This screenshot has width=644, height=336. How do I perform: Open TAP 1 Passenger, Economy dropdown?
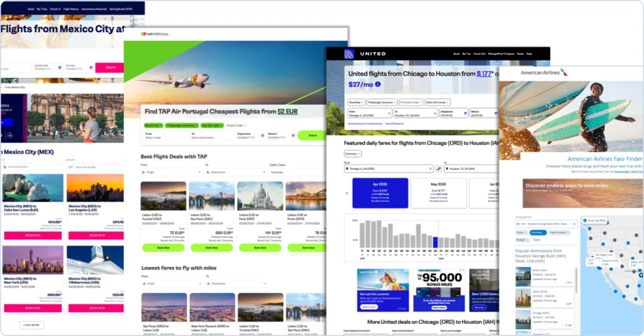click(182, 126)
